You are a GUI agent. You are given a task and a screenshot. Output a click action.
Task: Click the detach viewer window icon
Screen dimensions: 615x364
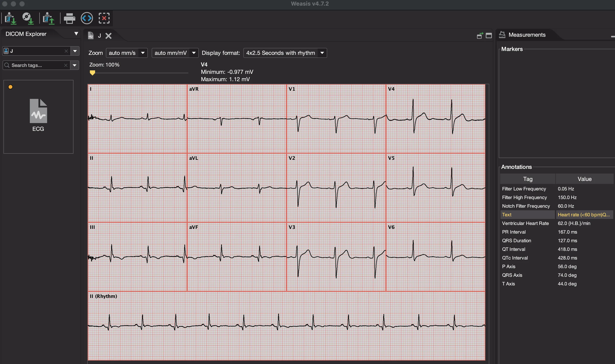[480, 36]
